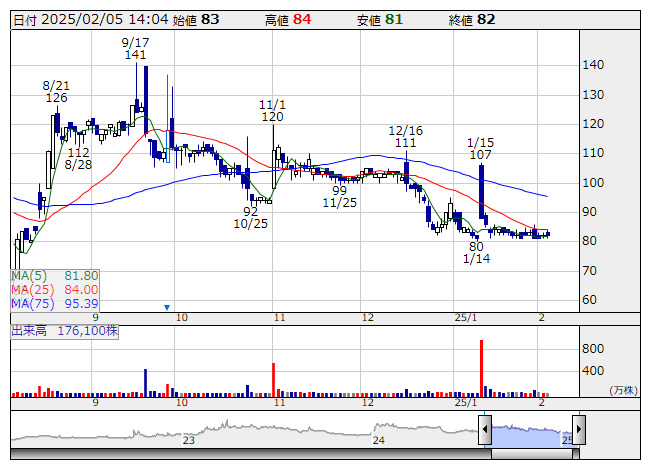Viewport: 653px width, 470px height.
Task: Click the 安値 81 low price value
Action: (379, 20)
